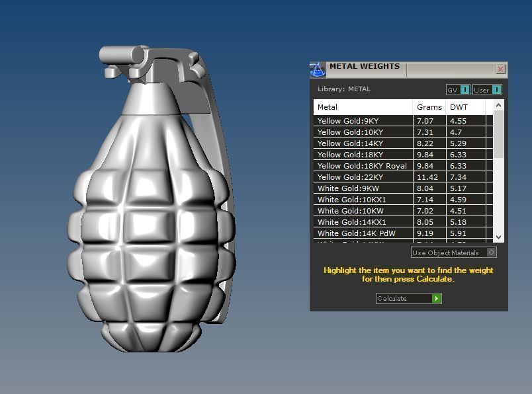Screen dimensions: 532x394
Task: Sort by the Metal column header
Action: click(x=363, y=107)
